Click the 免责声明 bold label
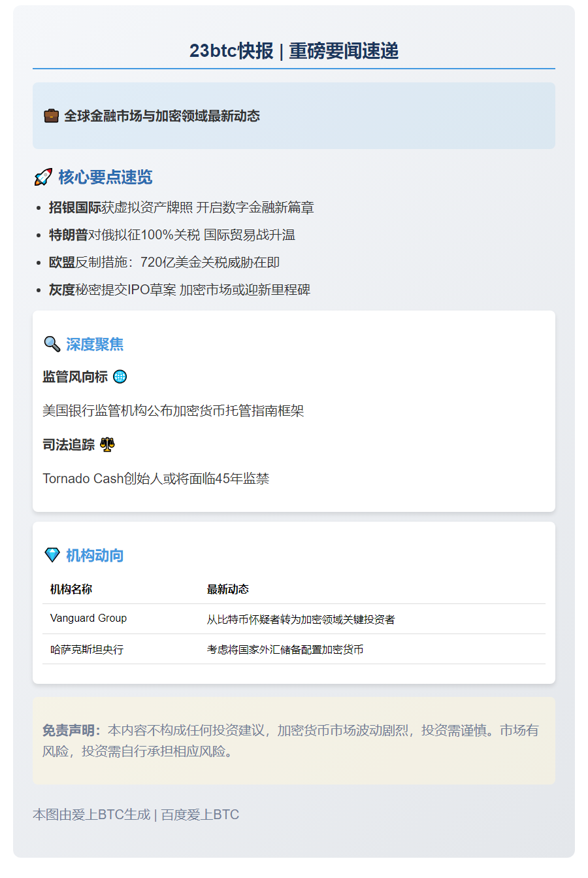Image resolution: width=588 pixels, height=878 pixels. point(72,730)
